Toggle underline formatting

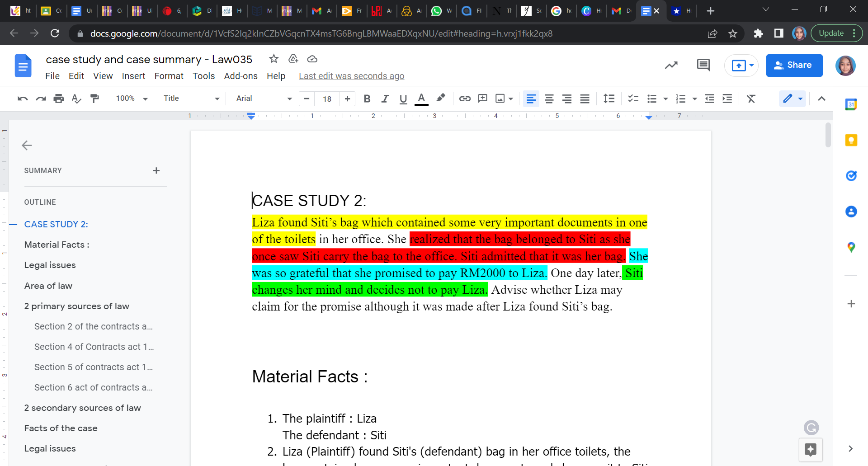pyautogui.click(x=403, y=99)
